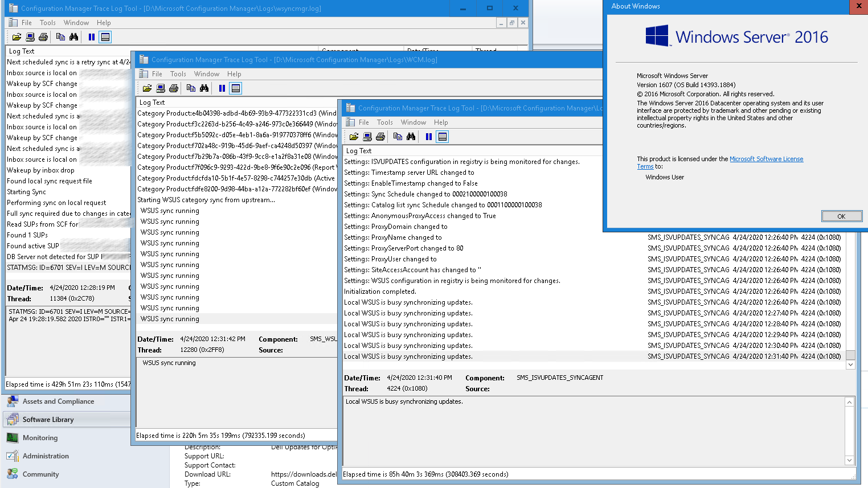This screenshot has width=868, height=488.
Task: Toggle Pause in SYNCAGENT log window toolbar
Action: point(429,137)
